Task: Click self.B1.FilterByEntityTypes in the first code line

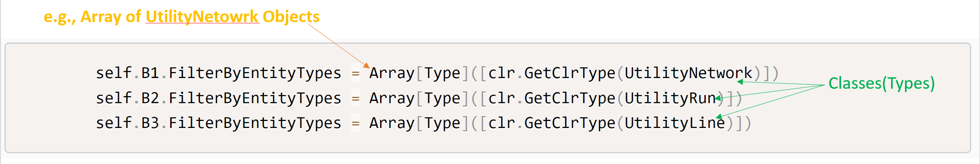Action: (x=218, y=73)
